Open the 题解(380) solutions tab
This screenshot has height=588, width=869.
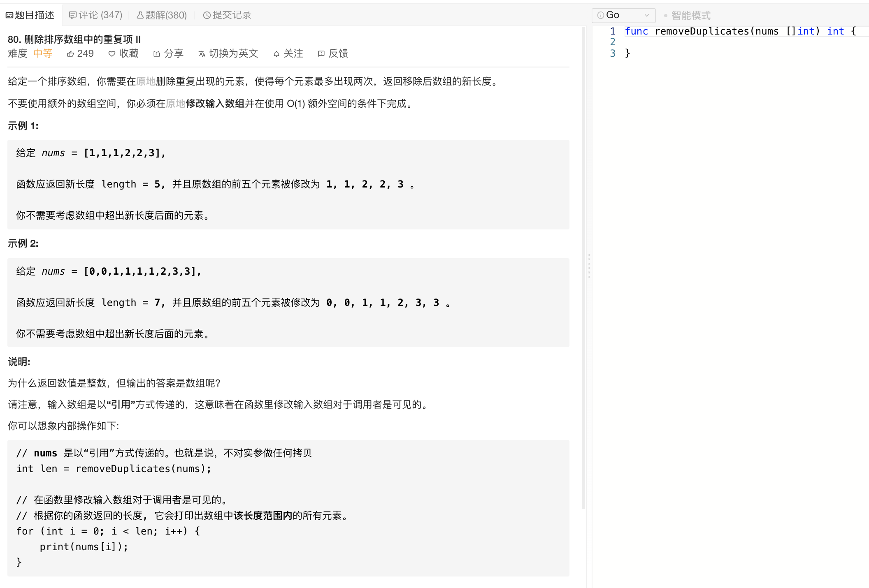pyautogui.click(x=162, y=15)
